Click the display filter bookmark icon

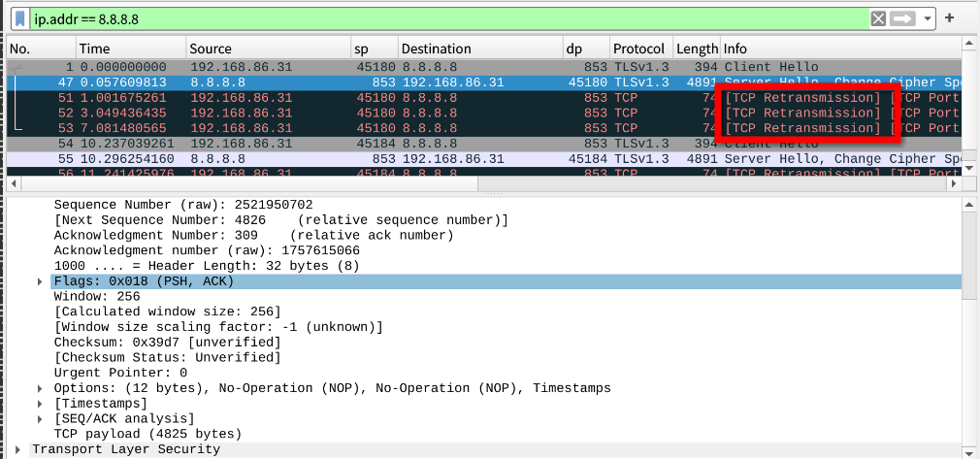pos(20,18)
